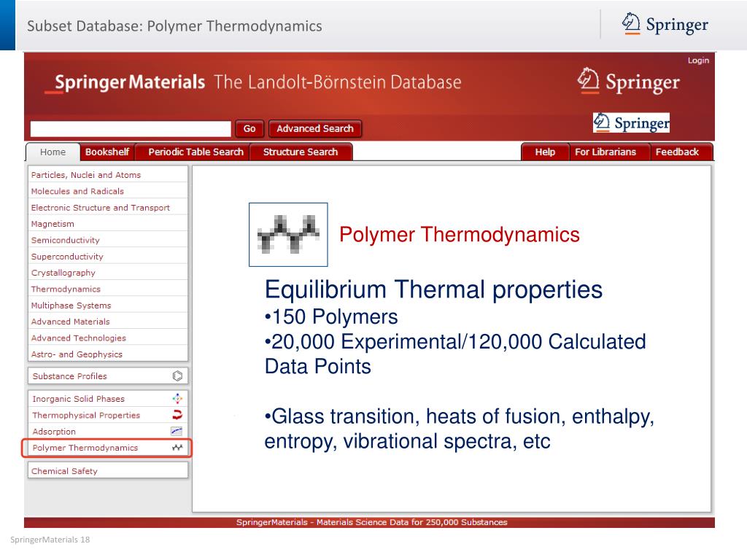Viewport: 747px width, 560px height.
Task: Open the Substance Profiles link
Action: click(69, 376)
